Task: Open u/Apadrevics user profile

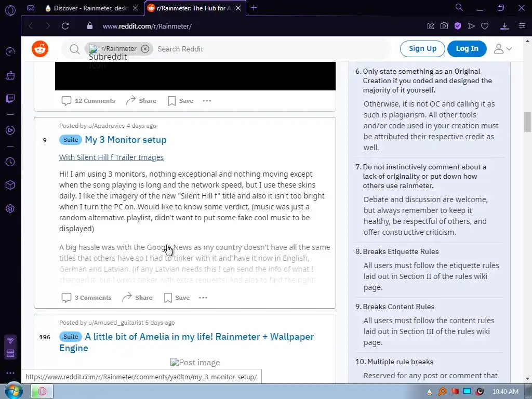Action: coord(107,126)
